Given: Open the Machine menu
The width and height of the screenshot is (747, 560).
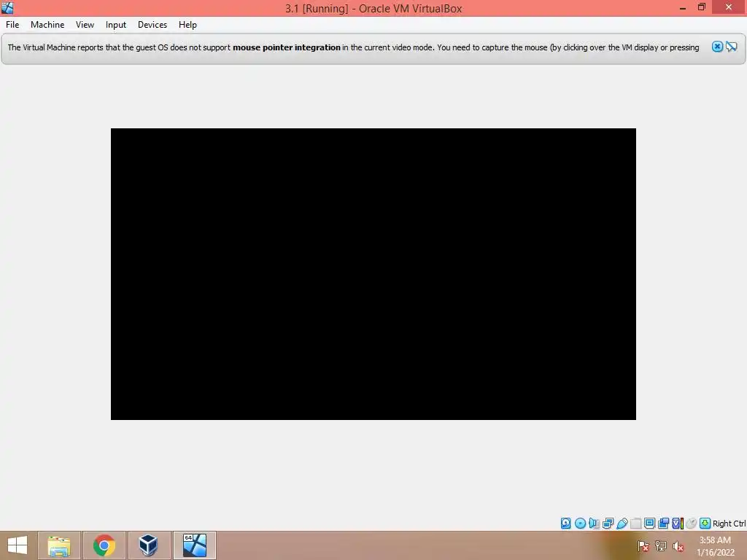Looking at the screenshot, I should (x=47, y=25).
